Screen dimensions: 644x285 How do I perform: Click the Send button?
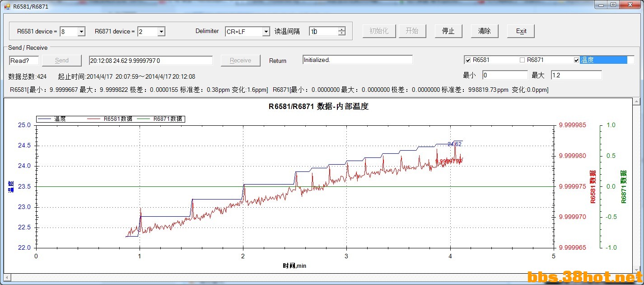[x=62, y=61]
